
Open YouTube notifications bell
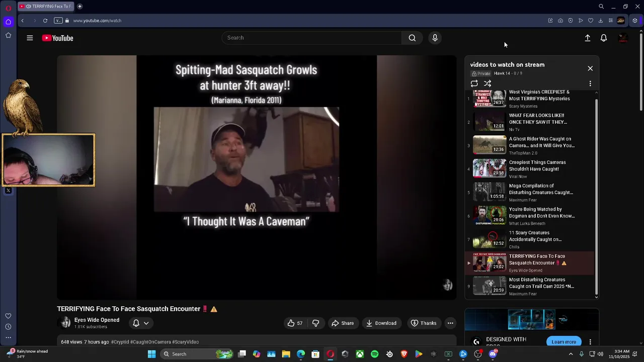(604, 38)
